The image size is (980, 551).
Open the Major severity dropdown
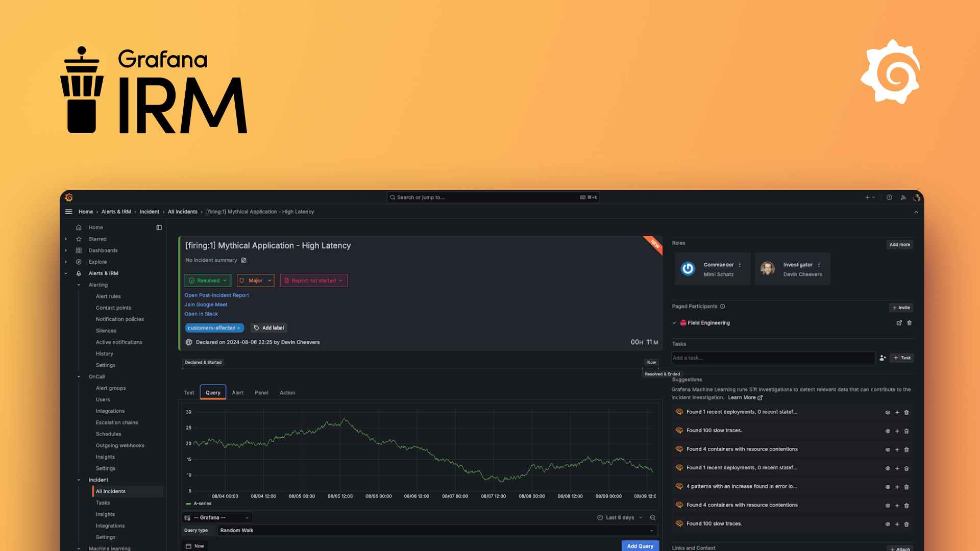255,280
